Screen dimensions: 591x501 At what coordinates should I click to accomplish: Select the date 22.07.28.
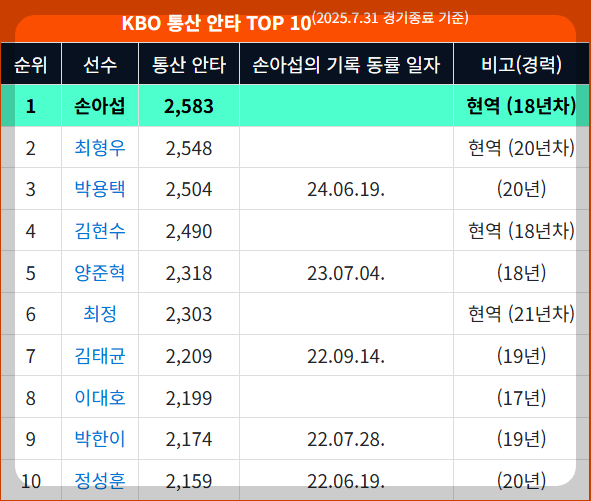point(346,440)
